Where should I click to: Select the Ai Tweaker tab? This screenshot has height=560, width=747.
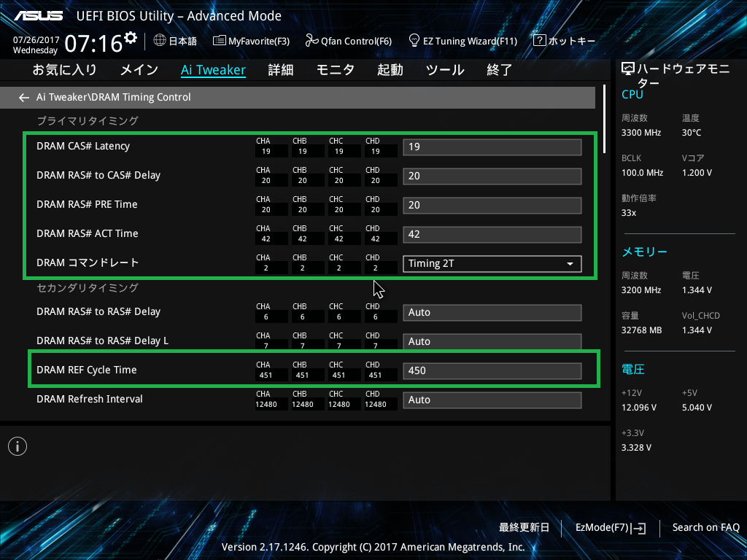coord(214,70)
